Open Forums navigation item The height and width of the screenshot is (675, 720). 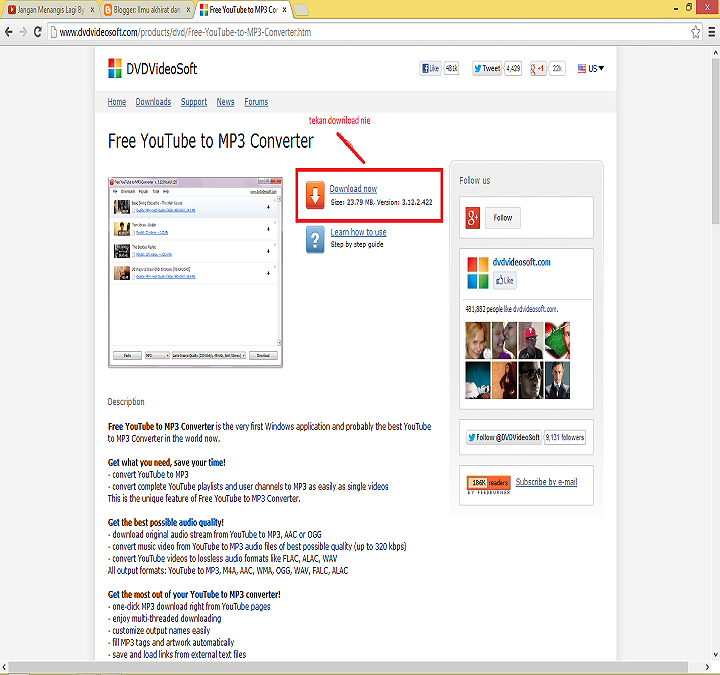pos(256,102)
